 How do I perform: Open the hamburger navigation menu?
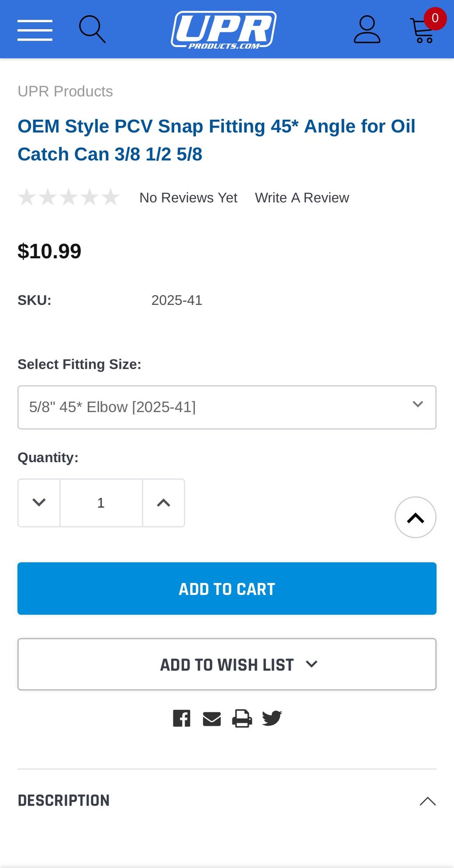[35, 30]
